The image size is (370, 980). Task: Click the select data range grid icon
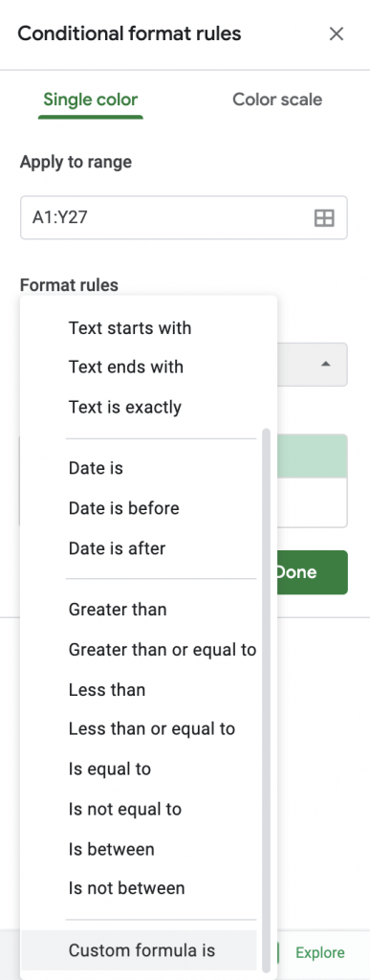324,218
